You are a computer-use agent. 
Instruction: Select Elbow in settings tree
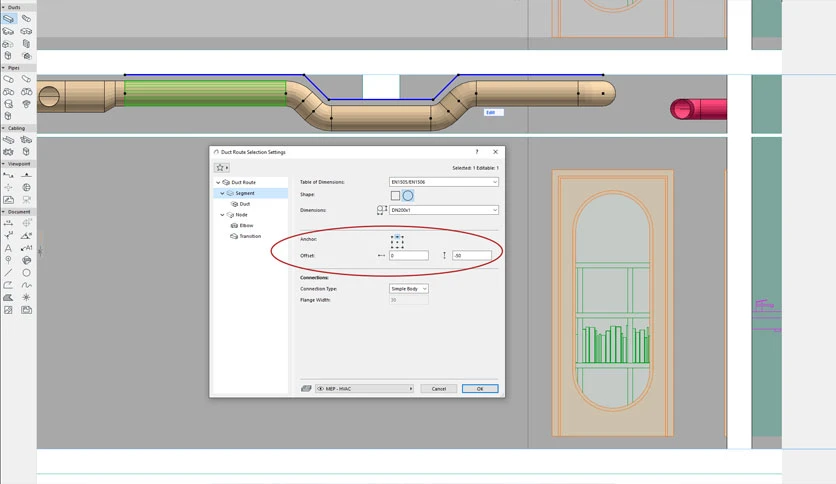(246, 225)
